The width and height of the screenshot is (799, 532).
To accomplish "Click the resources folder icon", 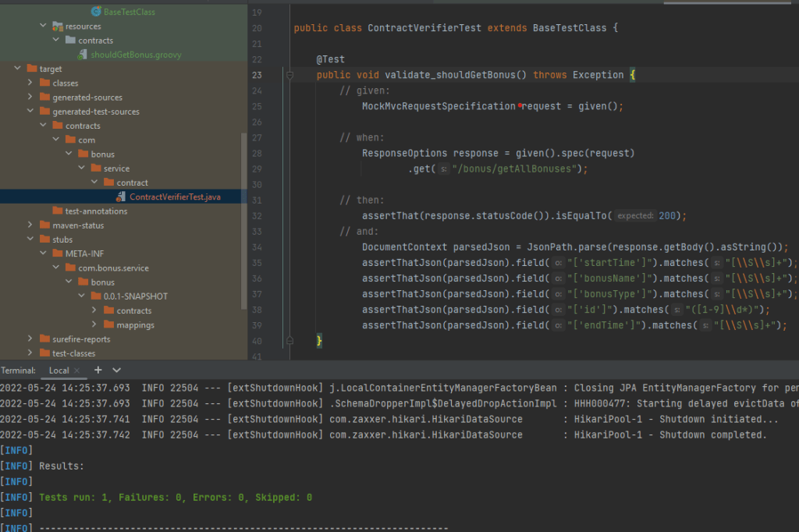I will 58,26.
